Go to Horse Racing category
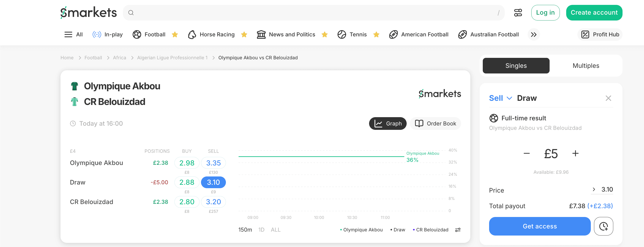Viewport: 644px width, 247px height. coord(211,34)
